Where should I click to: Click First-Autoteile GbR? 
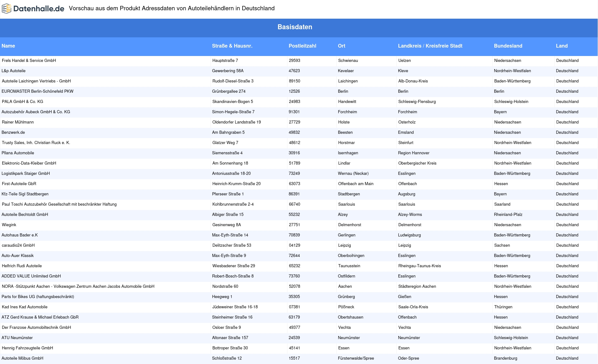[x=19, y=184]
